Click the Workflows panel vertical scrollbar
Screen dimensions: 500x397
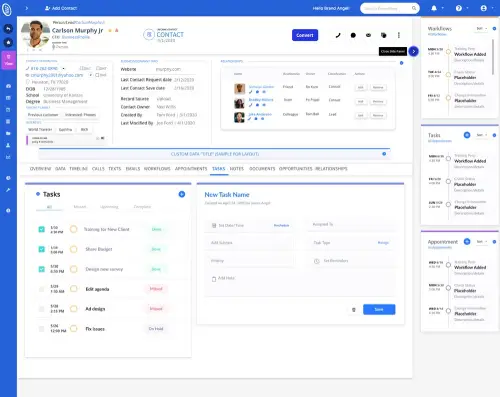pyautogui.click(x=493, y=57)
